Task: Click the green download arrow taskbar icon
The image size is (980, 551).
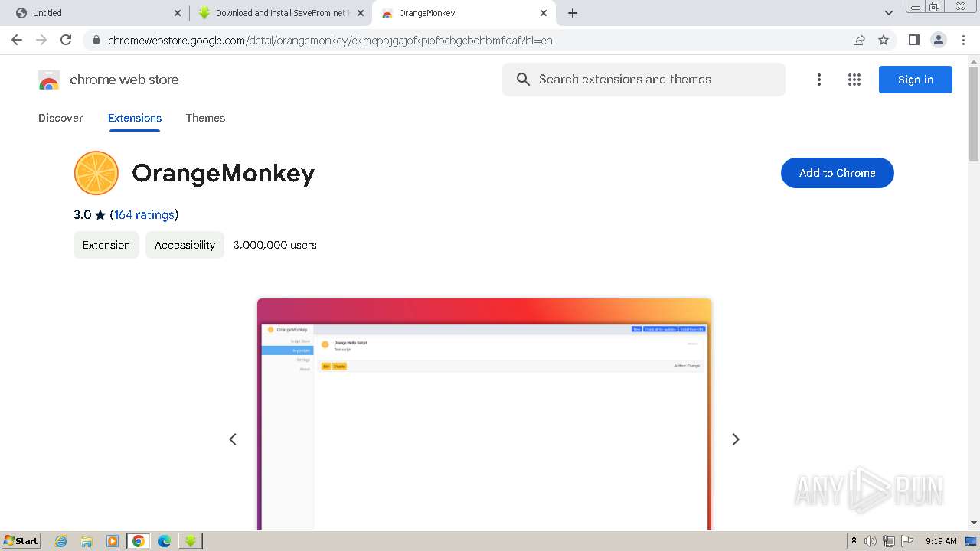Action: pos(191,541)
